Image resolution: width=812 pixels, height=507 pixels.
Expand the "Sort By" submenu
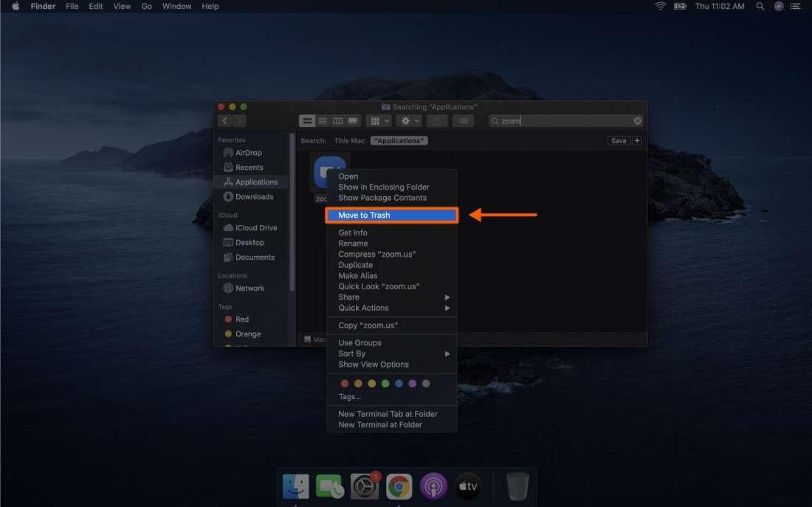(353, 353)
